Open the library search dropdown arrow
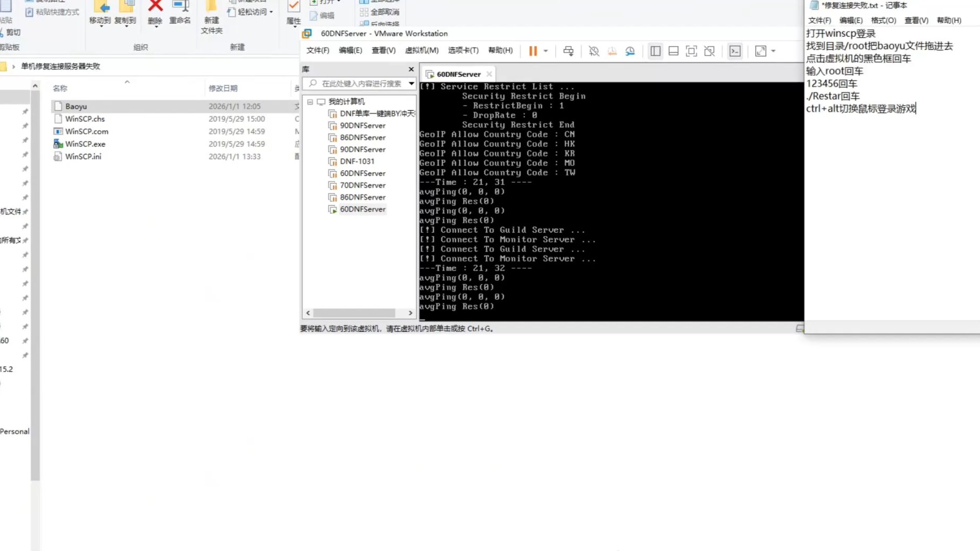980x551 pixels. point(411,84)
